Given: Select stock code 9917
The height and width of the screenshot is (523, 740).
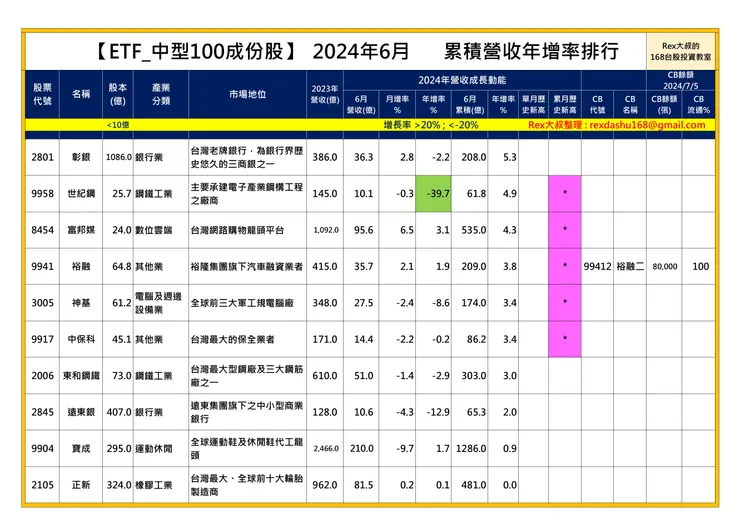Looking at the screenshot, I should pos(42,339).
